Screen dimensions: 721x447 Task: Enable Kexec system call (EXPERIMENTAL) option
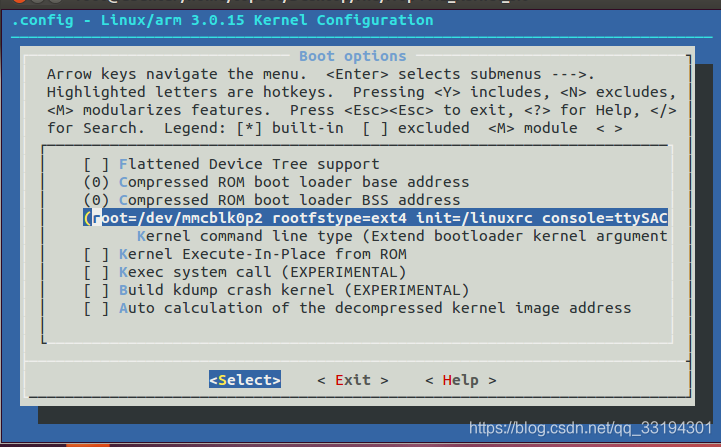coord(96,272)
